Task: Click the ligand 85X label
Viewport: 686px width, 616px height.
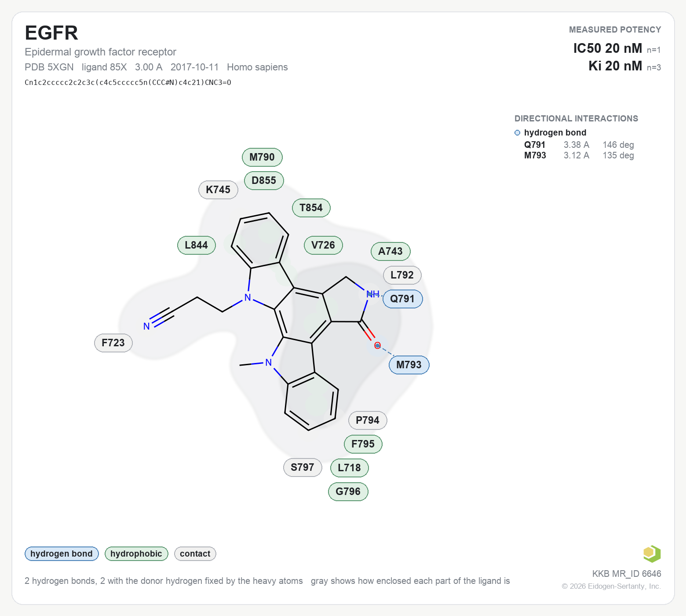Action: coord(104,67)
